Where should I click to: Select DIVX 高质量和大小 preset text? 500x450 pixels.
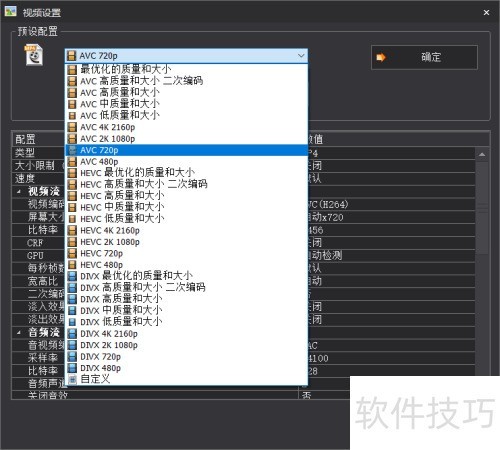click(121, 299)
